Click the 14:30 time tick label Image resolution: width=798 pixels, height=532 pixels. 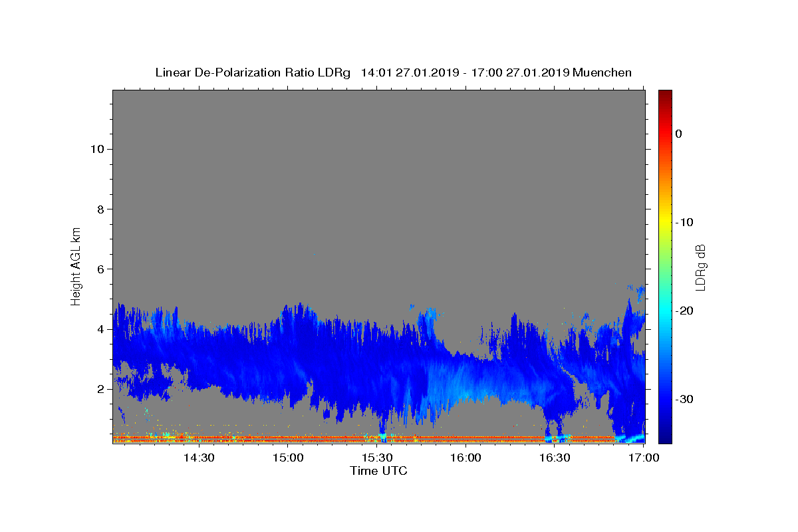click(x=198, y=458)
